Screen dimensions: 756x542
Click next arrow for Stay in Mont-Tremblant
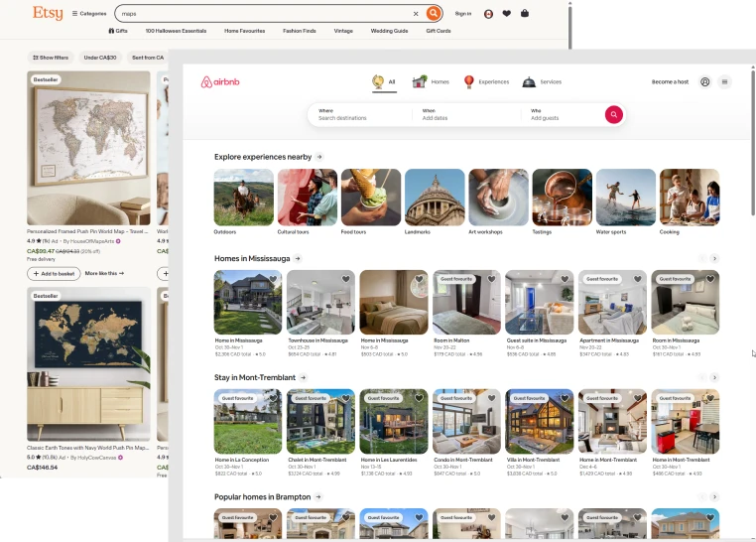714,377
